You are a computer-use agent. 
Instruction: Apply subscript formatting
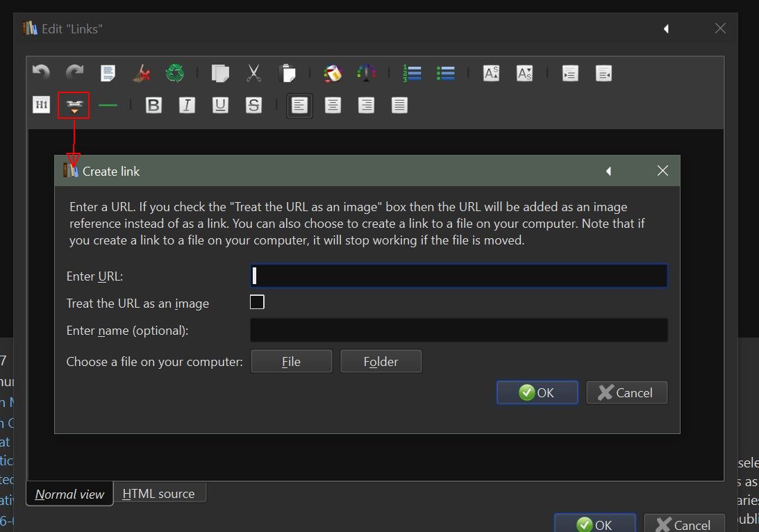click(x=525, y=73)
